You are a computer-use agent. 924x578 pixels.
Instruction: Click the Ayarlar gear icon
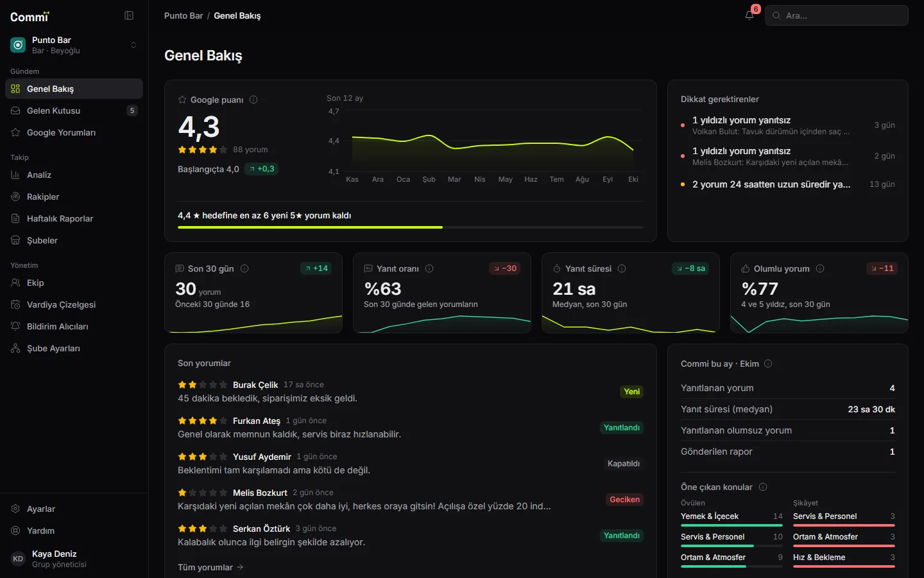(x=15, y=509)
